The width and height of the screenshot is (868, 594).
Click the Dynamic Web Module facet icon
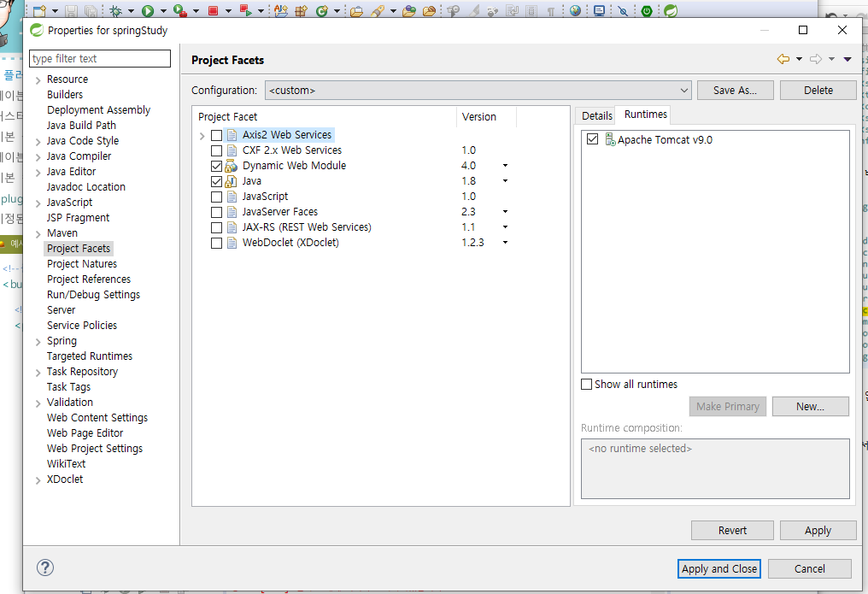[232, 166]
